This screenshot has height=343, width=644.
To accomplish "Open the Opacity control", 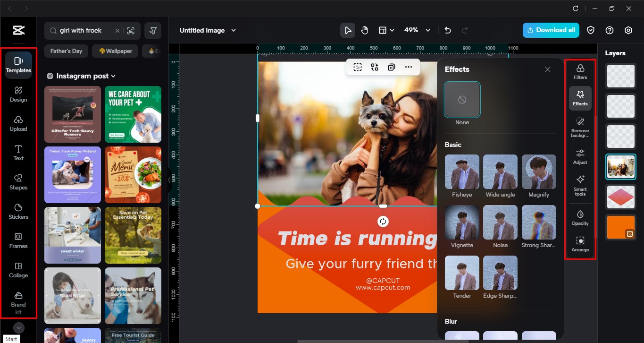I will pos(580,218).
